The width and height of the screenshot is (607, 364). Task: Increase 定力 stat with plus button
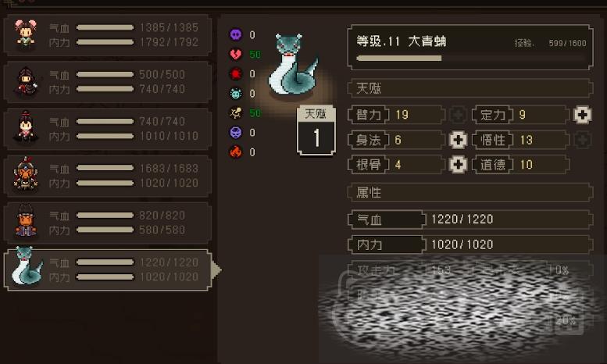click(x=582, y=115)
